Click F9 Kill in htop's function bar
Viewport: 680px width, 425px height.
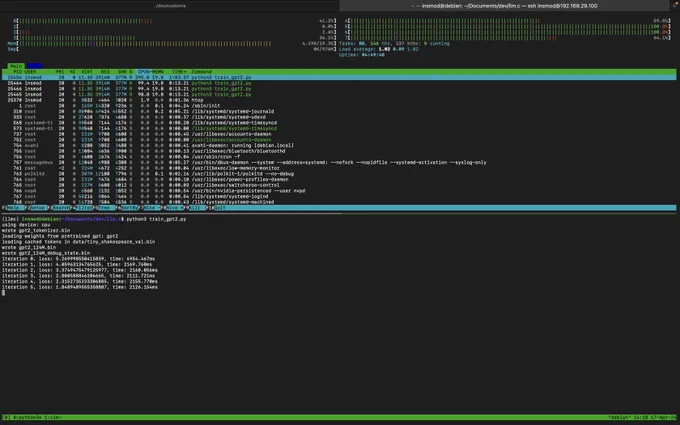194,208
